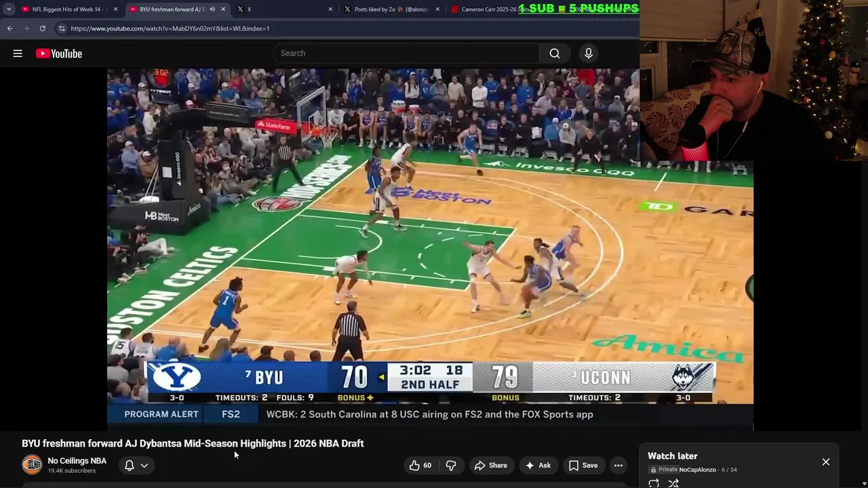Reload the page with refresh icon
The image size is (868, 488).
(x=42, y=28)
